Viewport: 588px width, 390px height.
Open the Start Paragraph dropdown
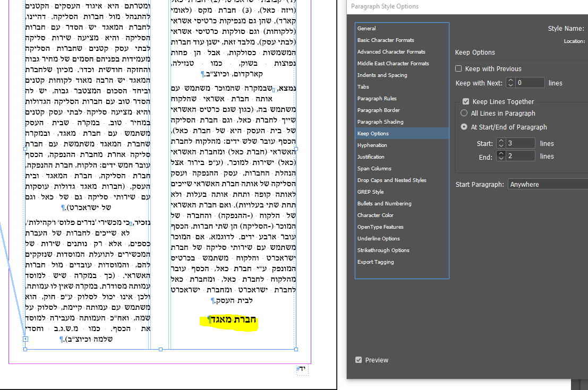(x=548, y=184)
